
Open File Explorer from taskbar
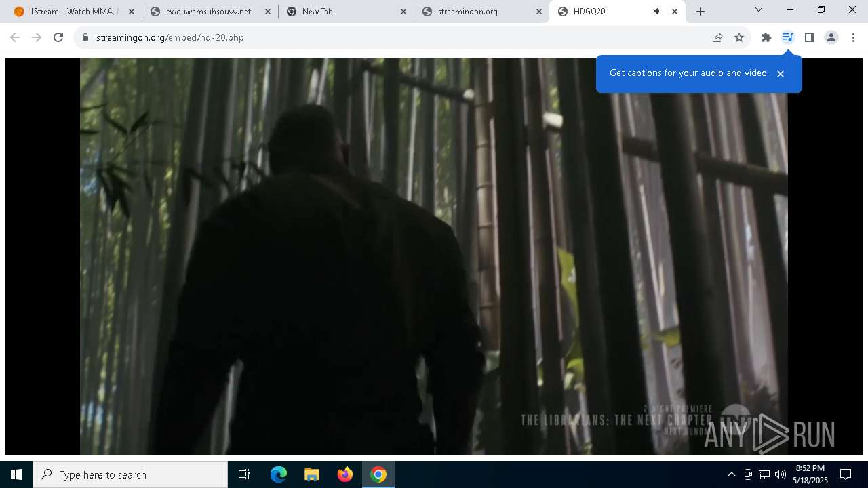point(312,474)
